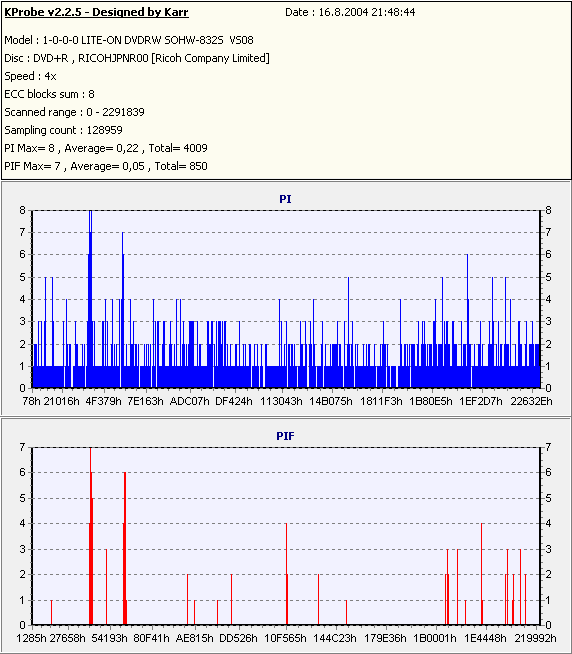The image size is (572, 654).
Task: Click the 'ECC blocks sum : 8' line
Action: (x=49, y=94)
